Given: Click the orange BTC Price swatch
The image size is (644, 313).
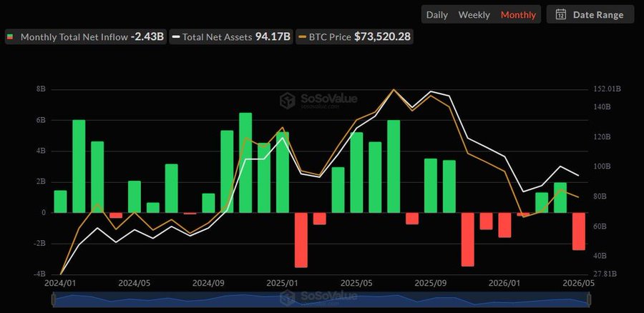Looking at the screenshot, I should click(302, 37).
